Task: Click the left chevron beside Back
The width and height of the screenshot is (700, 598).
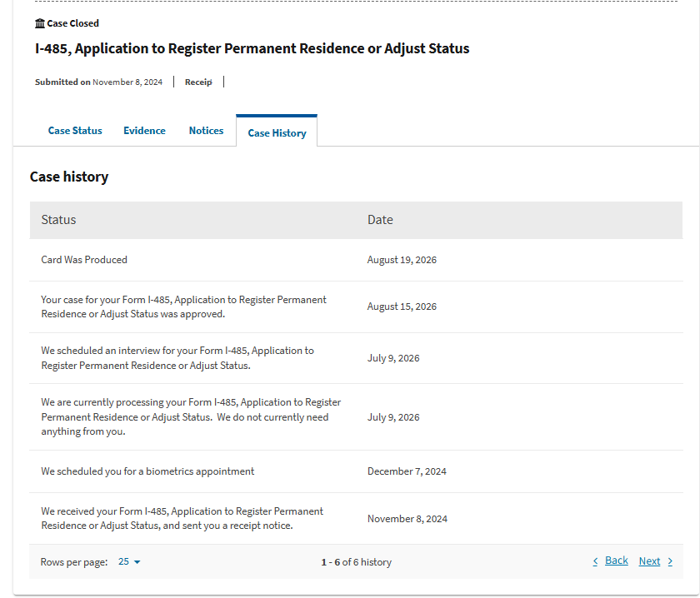Action: click(x=595, y=561)
